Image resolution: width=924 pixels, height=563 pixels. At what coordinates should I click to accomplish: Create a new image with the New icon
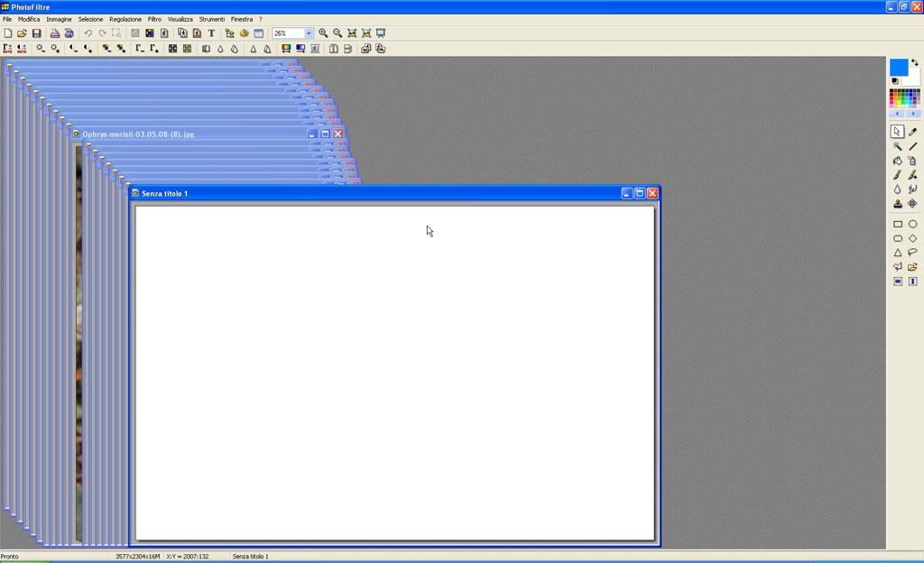coord(8,33)
